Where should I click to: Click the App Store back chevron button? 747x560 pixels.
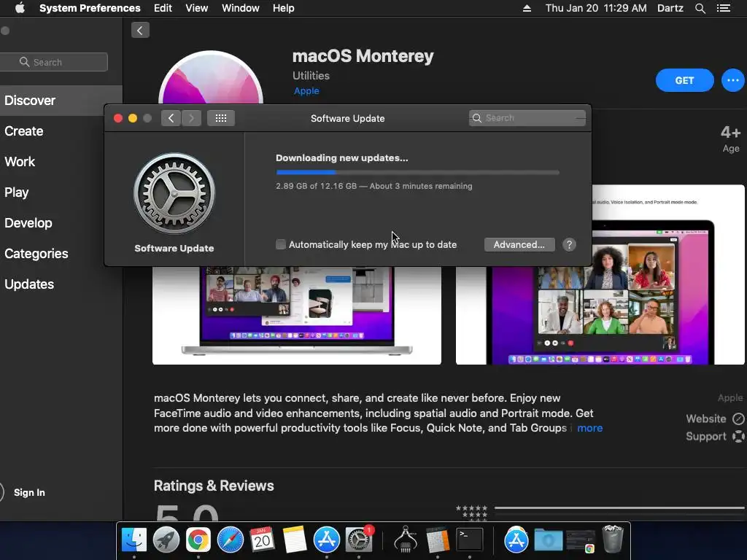(140, 31)
